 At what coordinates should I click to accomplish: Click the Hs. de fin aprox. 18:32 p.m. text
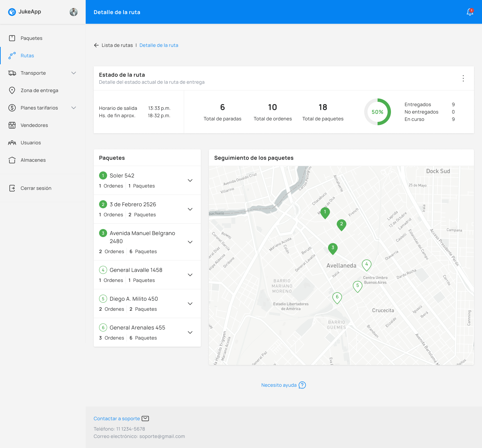pyautogui.click(x=135, y=116)
